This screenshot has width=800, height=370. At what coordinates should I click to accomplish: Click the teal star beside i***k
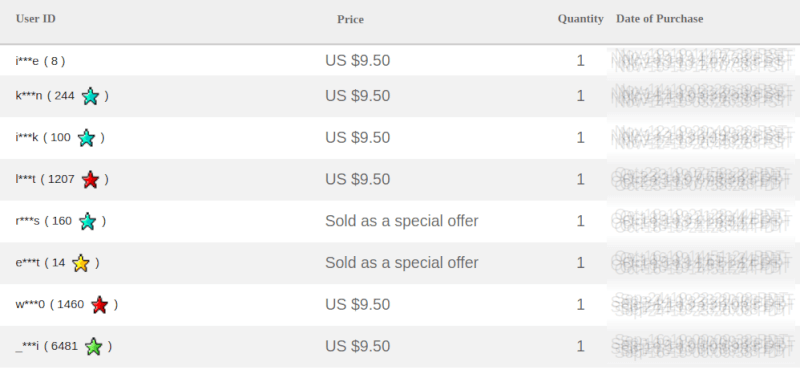click(x=86, y=138)
